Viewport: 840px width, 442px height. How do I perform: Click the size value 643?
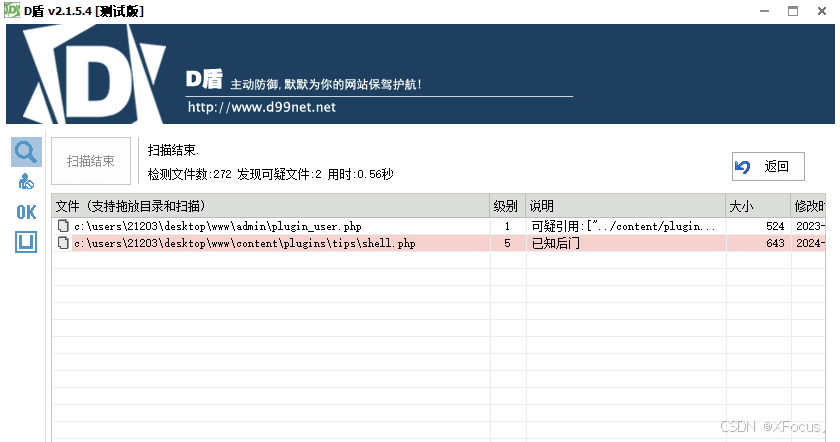tap(775, 243)
